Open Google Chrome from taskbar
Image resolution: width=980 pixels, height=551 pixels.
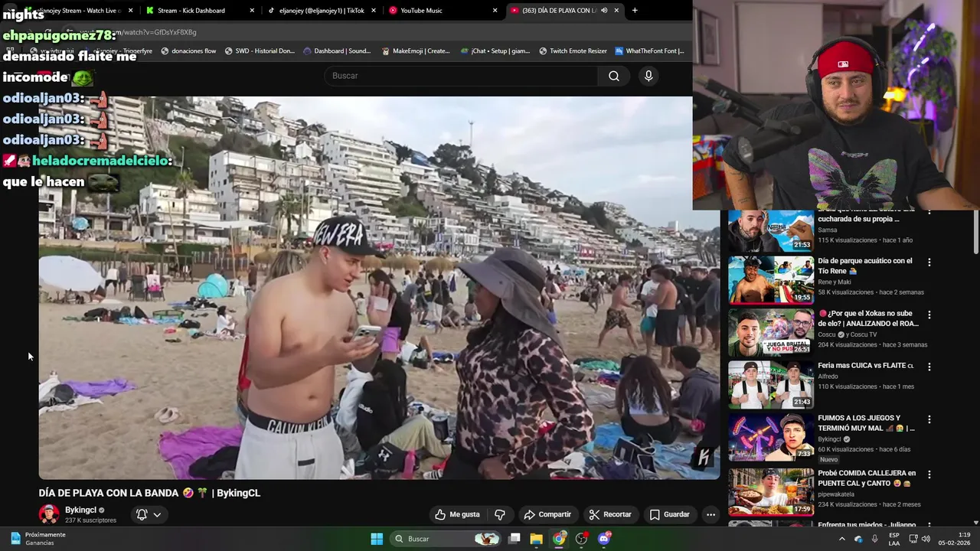559,539
